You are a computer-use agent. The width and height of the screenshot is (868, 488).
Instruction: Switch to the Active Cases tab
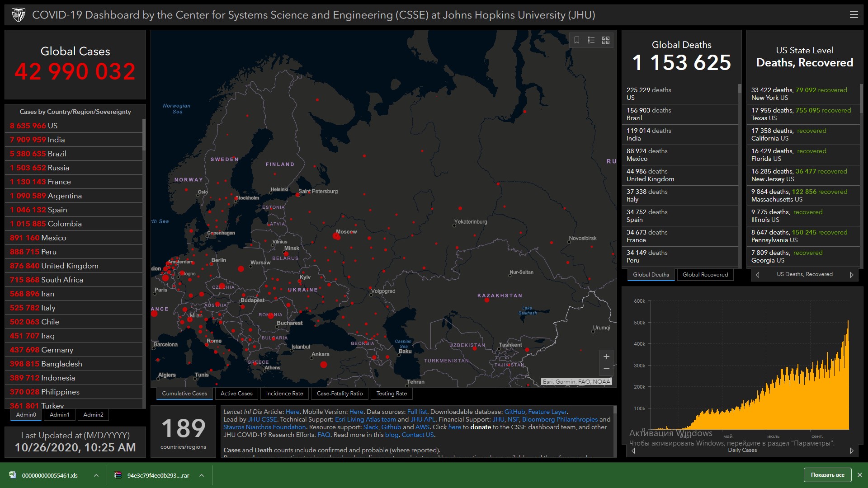tap(236, 394)
